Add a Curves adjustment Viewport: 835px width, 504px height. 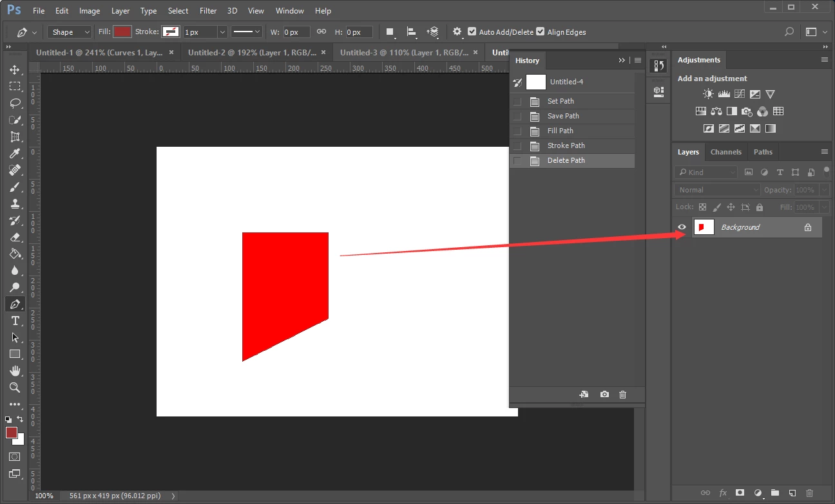tap(739, 94)
